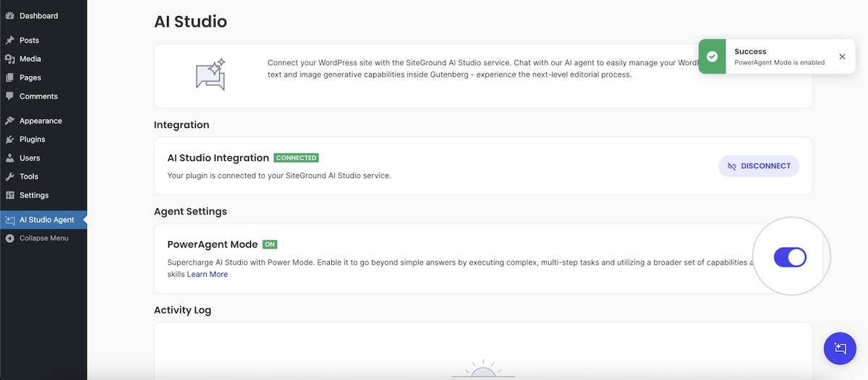
Task: Click the Collapse Menu arrow icon
Action: [x=10, y=238]
